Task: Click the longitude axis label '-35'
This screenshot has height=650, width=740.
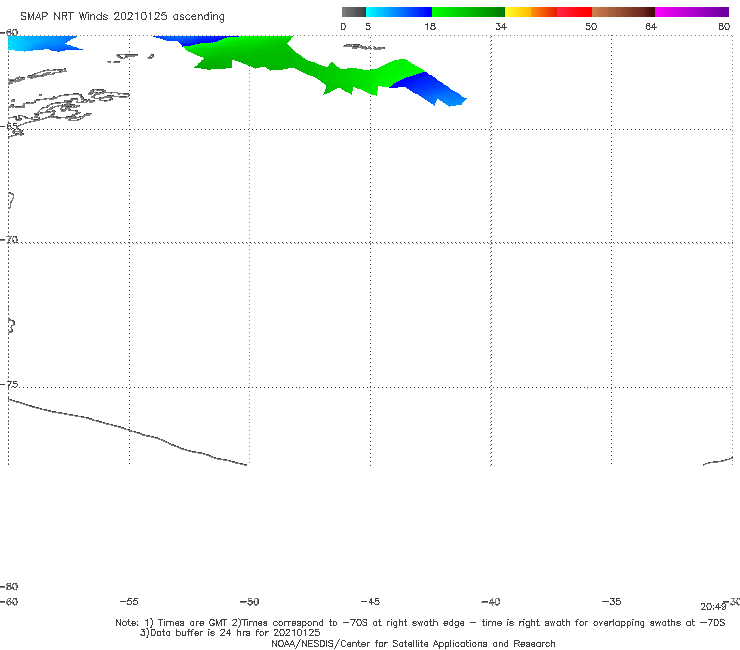Action: 611,601
